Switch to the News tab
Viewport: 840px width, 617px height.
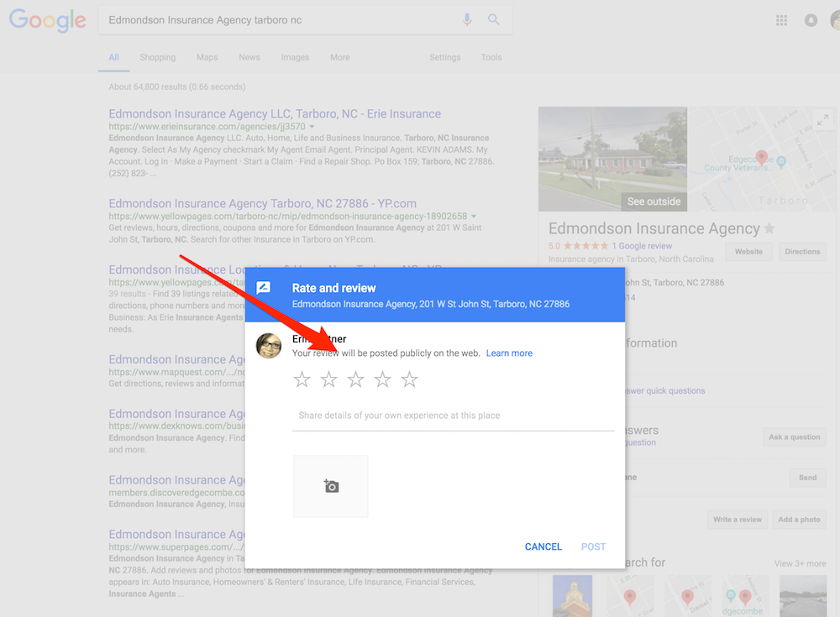click(249, 57)
